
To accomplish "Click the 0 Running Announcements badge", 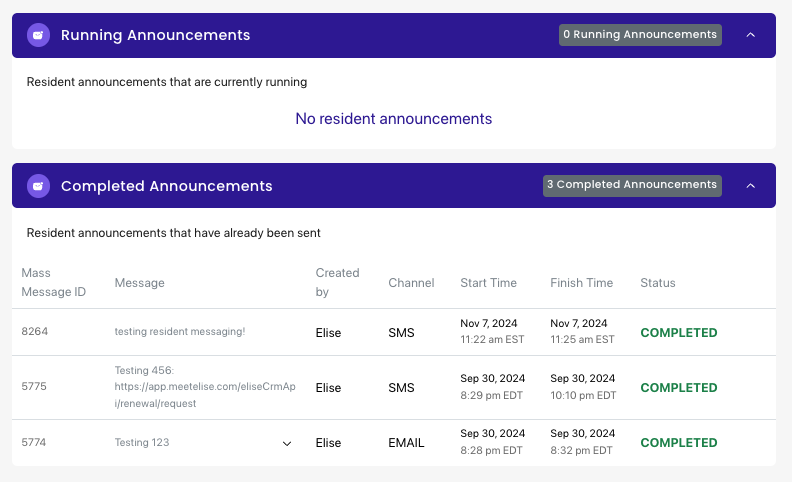I will (x=640, y=35).
